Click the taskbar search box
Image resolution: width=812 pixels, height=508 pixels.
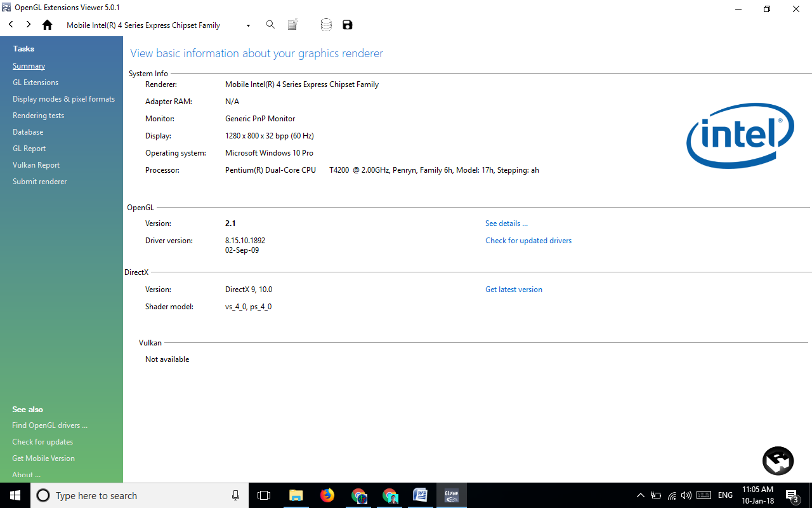pos(140,495)
